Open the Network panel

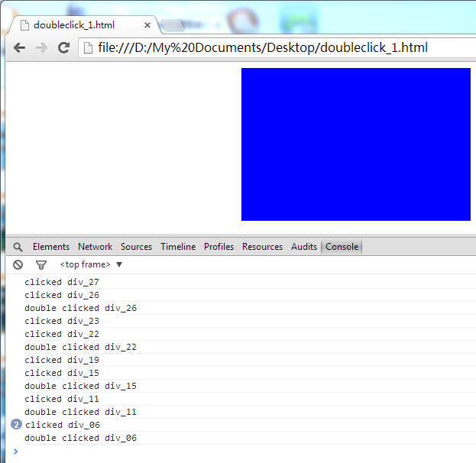tap(95, 247)
